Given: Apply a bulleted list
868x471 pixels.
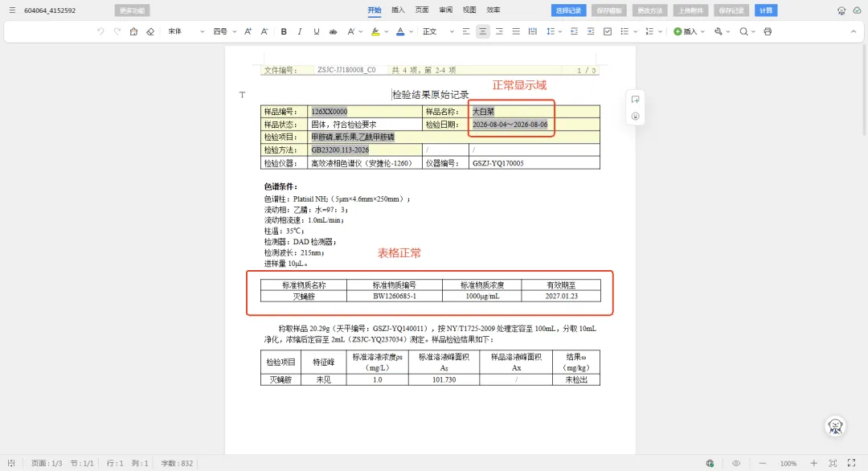Looking at the screenshot, I should click(x=624, y=31).
